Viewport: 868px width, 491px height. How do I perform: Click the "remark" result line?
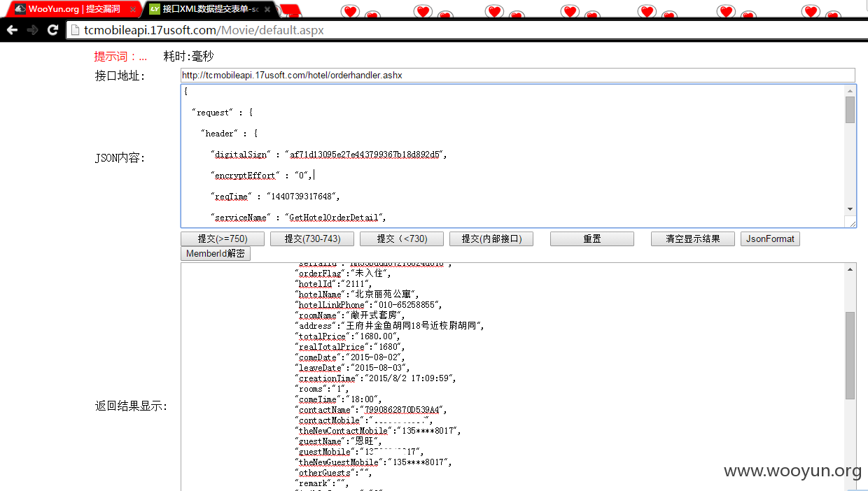tap(321, 483)
